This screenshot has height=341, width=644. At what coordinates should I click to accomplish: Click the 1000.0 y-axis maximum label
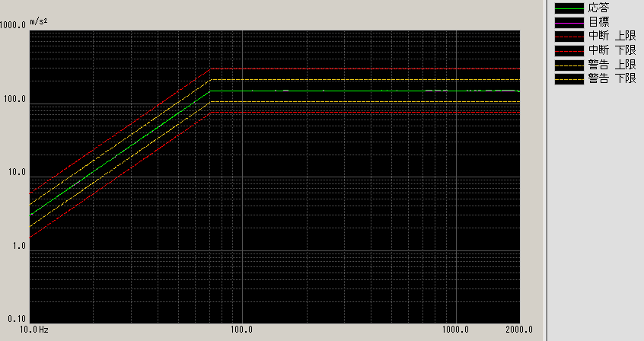13,25
